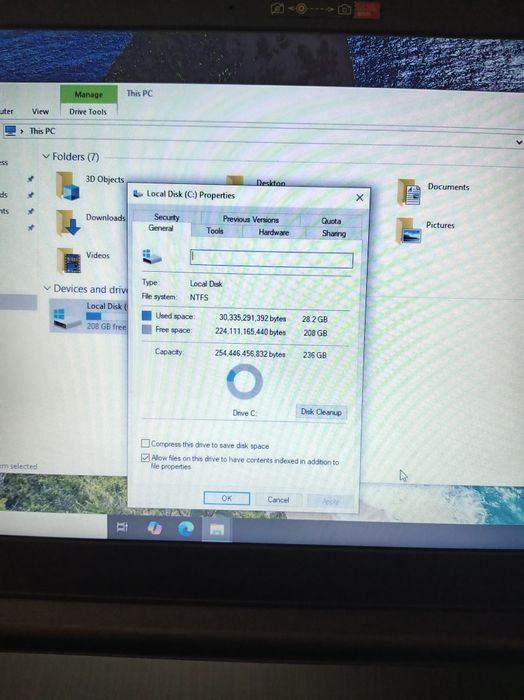Click the '236 GB' capacity value

(315, 355)
